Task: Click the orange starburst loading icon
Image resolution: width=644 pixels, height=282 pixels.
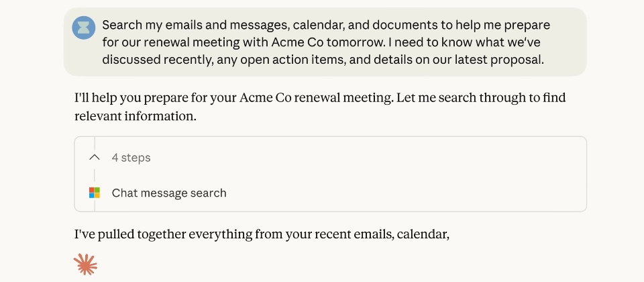Action: click(x=85, y=265)
